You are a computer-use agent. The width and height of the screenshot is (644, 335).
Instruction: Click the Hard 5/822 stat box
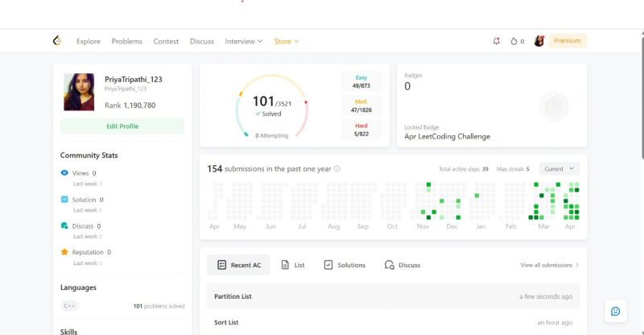pyautogui.click(x=361, y=130)
